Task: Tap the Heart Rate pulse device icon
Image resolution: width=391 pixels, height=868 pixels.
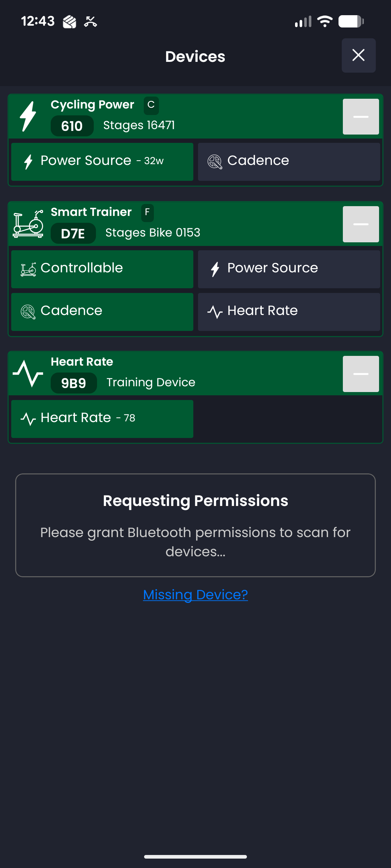Action: click(28, 373)
